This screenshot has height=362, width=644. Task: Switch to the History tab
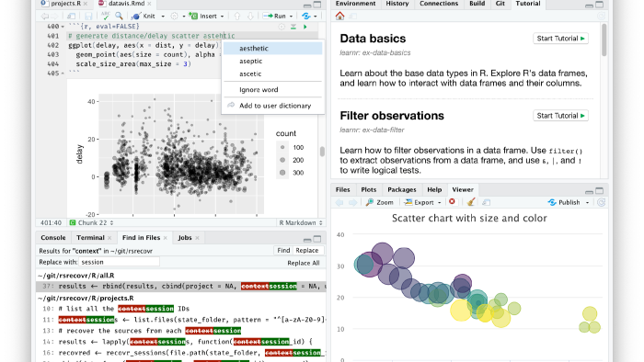[397, 4]
